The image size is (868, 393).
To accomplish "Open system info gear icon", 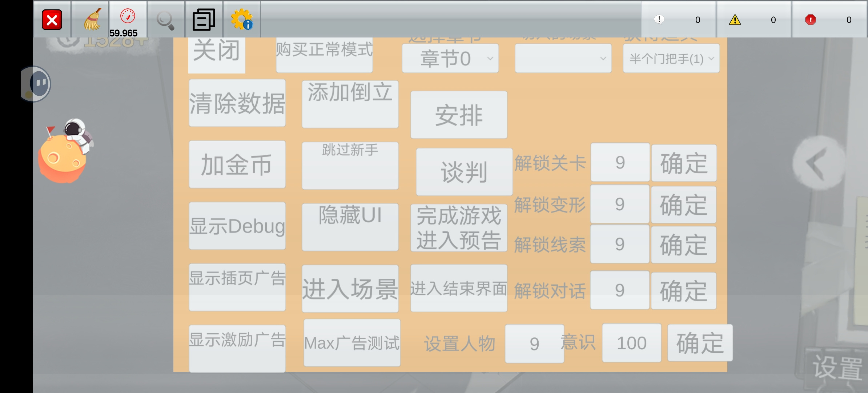I will pos(242,20).
